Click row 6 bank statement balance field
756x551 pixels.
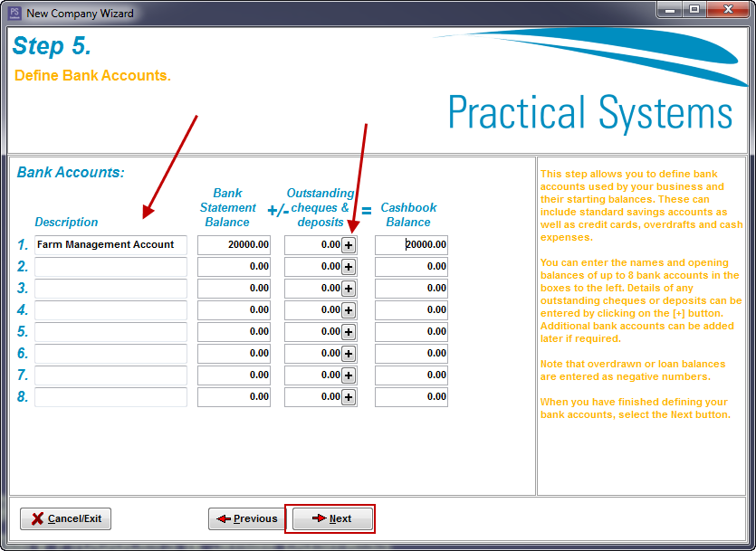coord(234,354)
